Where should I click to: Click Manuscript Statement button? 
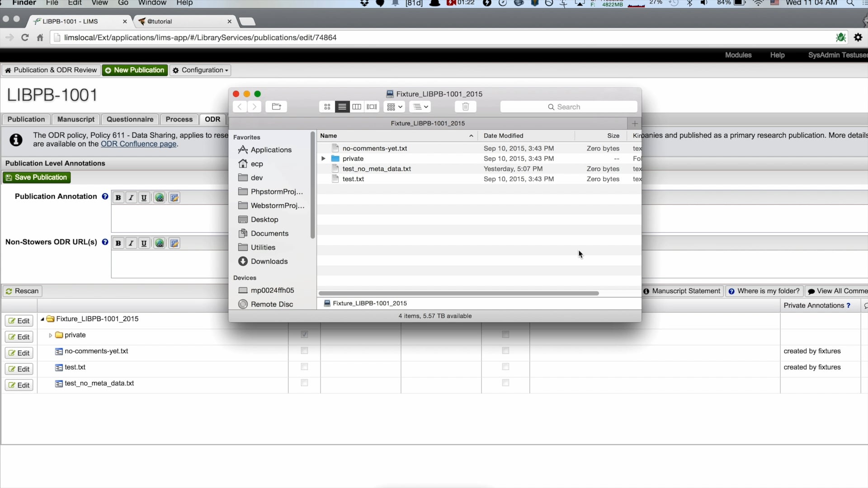pos(683,291)
